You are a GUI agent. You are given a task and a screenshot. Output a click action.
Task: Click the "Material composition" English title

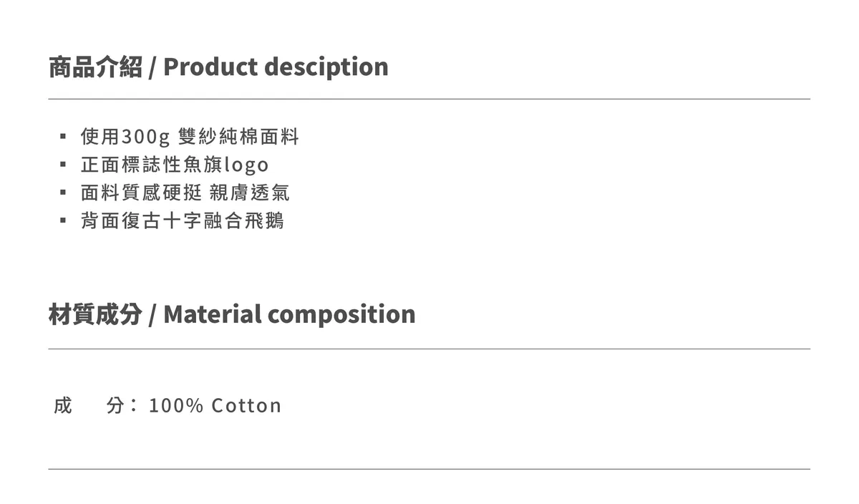click(289, 314)
